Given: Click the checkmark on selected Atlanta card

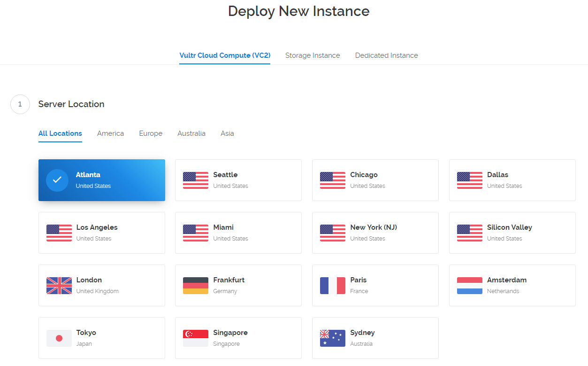Looking at the screenshot, I should (57, 180).
